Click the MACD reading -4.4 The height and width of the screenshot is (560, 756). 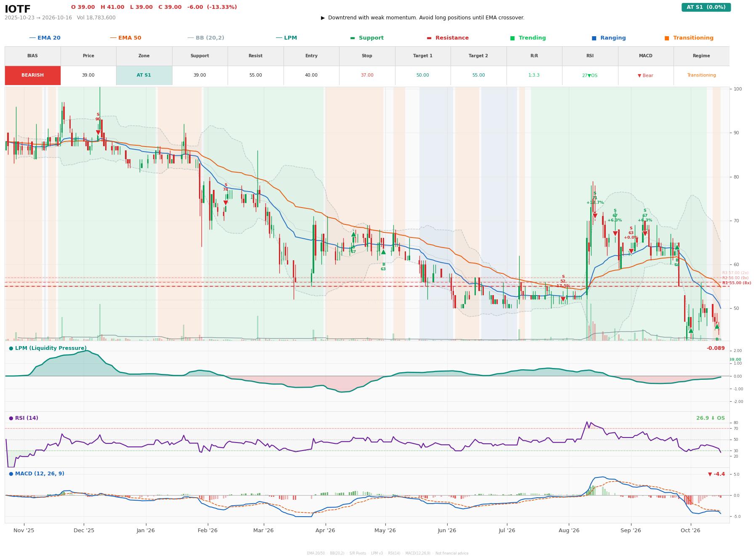(x=716, y=474)
